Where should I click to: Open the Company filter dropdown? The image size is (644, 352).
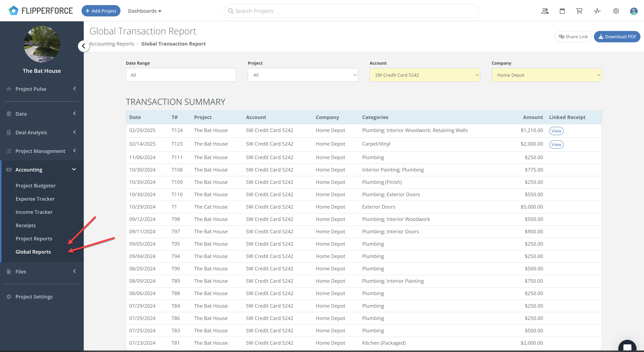tap(547, 75)
